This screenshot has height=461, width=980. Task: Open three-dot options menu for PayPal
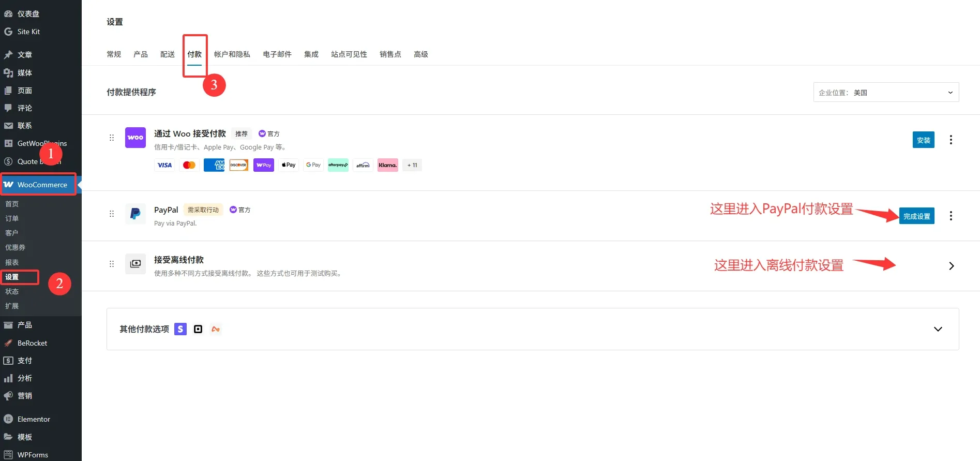[x=951, y=216]
